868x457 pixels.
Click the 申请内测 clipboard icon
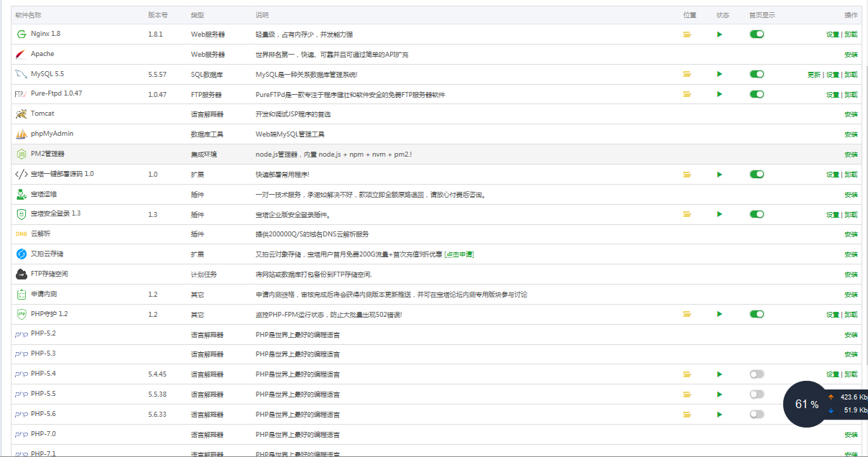(x=21, y=294)
